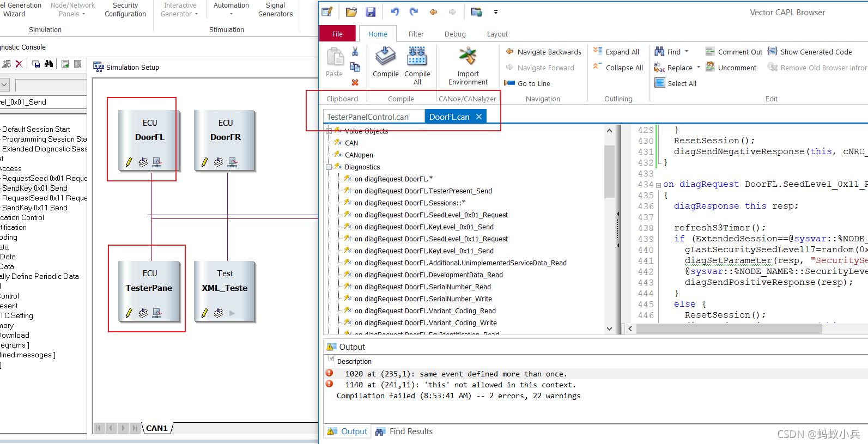The image size is (868, 444).
Task: Expand the Value Objects tree node
Action: 329,131
